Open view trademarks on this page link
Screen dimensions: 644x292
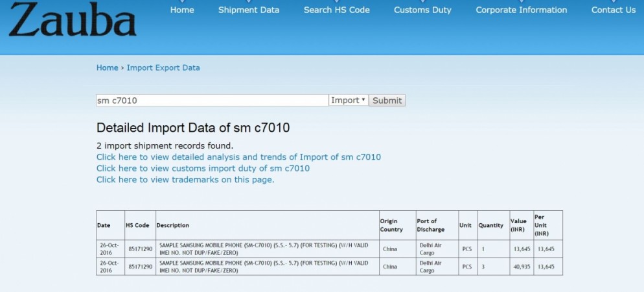tap(185, 180)
